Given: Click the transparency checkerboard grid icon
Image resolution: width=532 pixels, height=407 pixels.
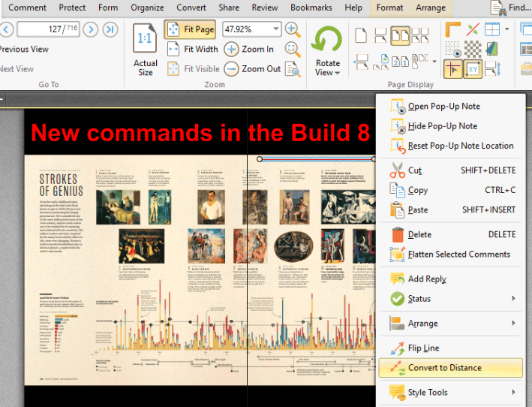Looking at the screenshot, I should coord(472,50).
